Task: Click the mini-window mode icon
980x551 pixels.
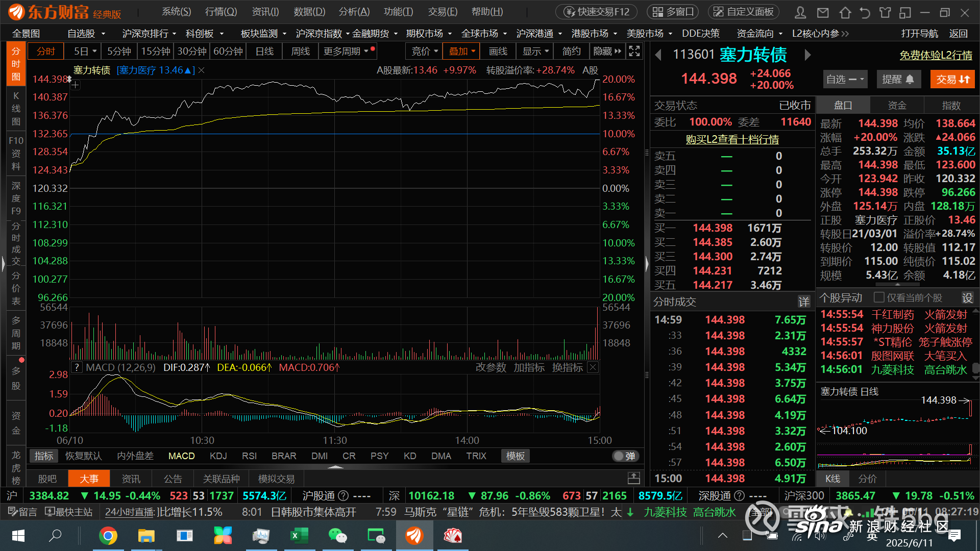Action: pos(905,12)
